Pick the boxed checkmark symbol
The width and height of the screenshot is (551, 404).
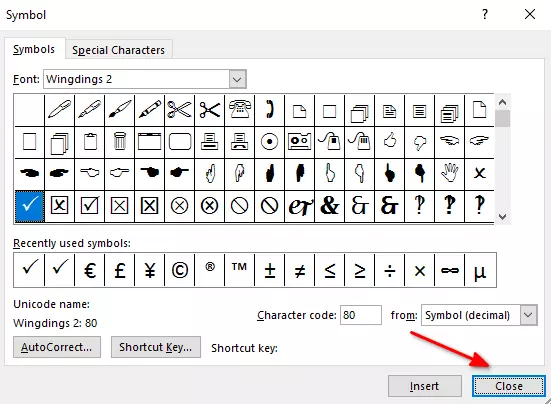coord(89,206)
